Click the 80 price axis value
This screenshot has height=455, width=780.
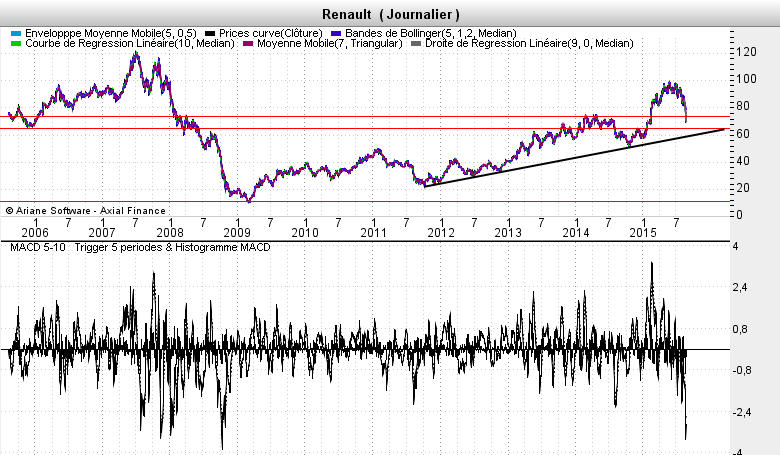click(x=743, y=106)
